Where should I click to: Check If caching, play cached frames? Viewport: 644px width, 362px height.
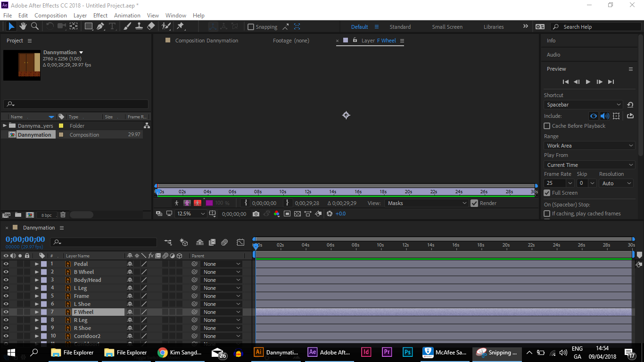point(547,214)
